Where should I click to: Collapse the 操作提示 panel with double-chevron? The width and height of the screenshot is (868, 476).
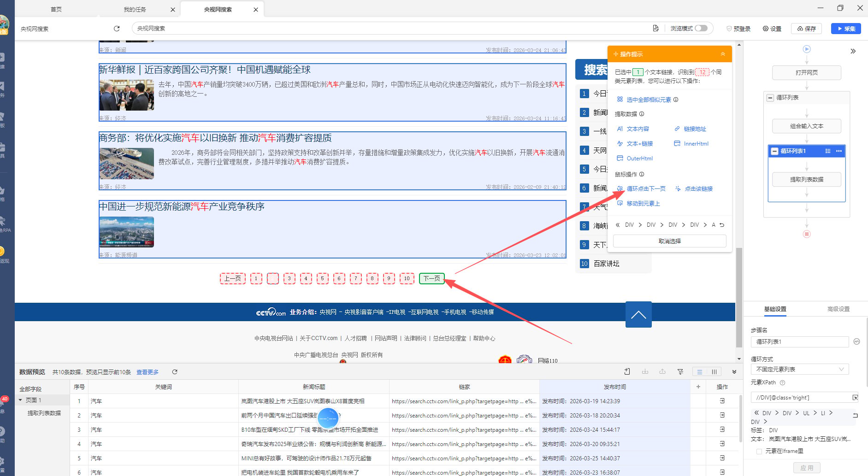[723, 54]
